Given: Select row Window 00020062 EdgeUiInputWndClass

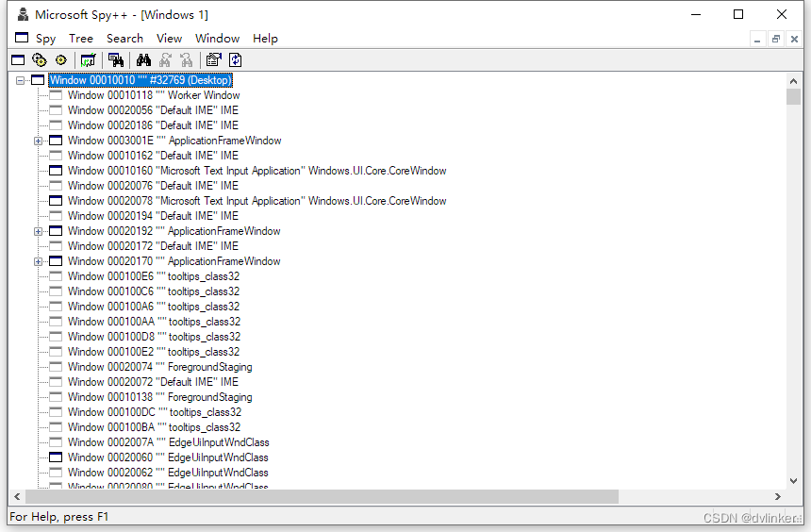Looking at the screenshot, I should click(168, 473).
